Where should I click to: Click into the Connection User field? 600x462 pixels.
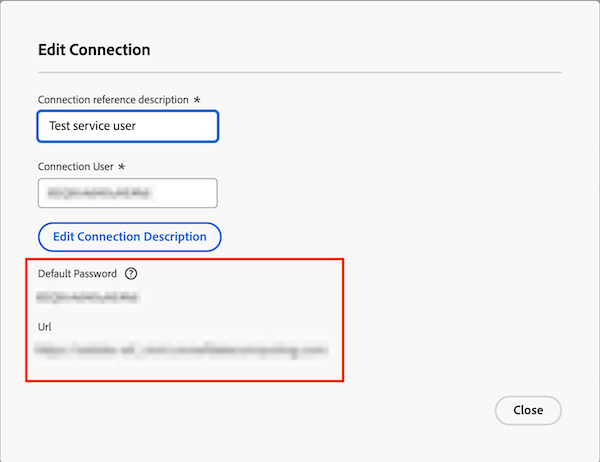128,193
